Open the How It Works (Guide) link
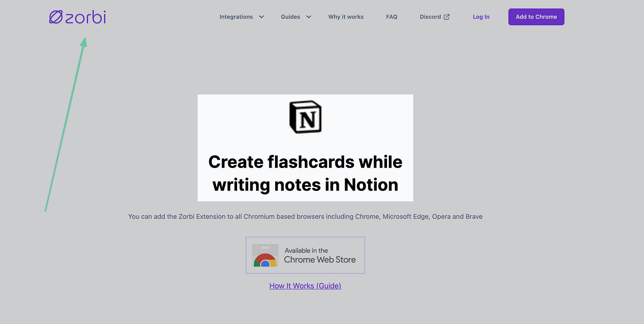The image size is (644, 324). [x=305, y=286]
